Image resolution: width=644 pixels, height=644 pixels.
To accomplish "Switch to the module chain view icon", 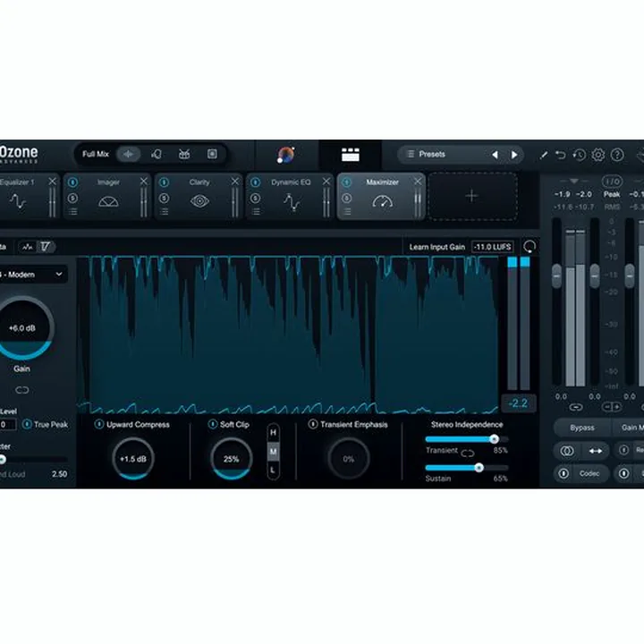I will coord(351,155).
